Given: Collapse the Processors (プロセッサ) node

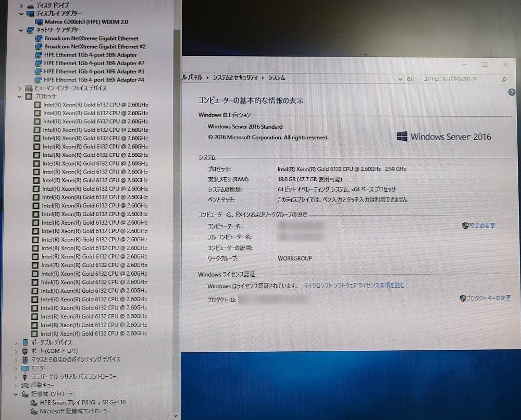Looking at the screenshot, I should click(20, 97).
